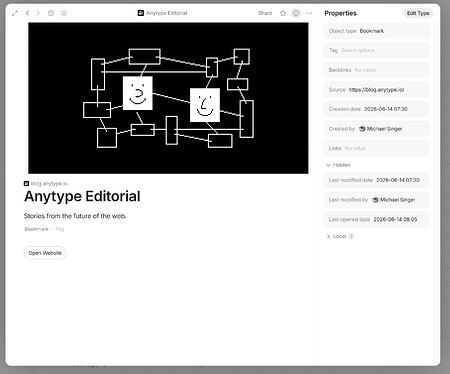Open version history clock icon
450x374 pixels.
point(51,13)
